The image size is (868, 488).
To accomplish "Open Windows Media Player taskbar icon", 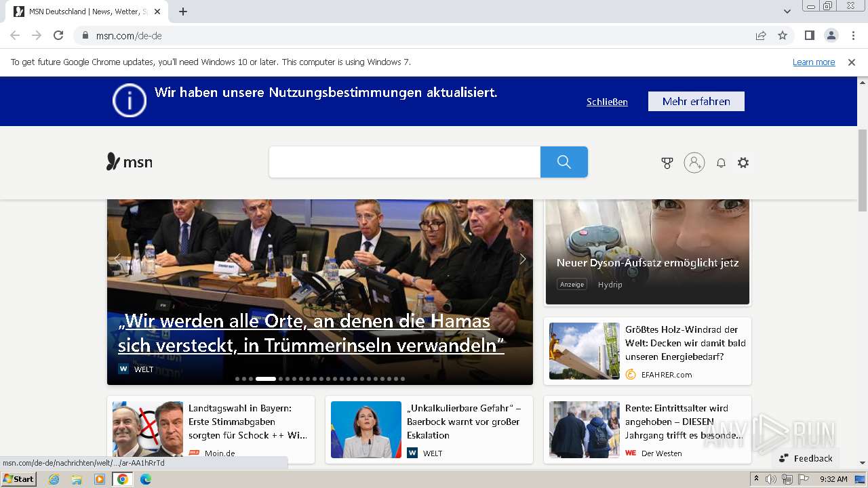I will click(x=100, y=479).
